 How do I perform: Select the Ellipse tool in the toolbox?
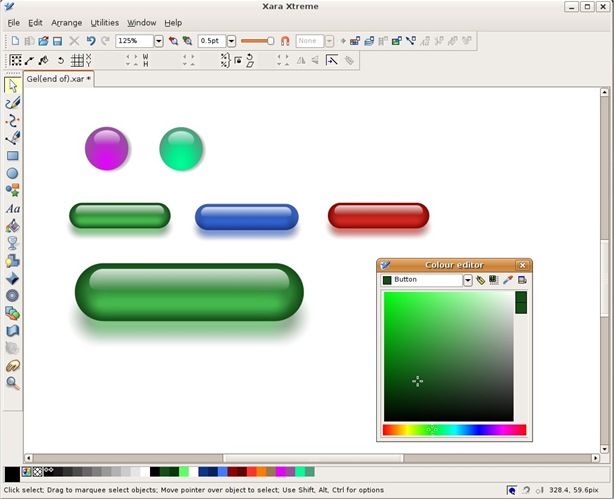(13, 173)
